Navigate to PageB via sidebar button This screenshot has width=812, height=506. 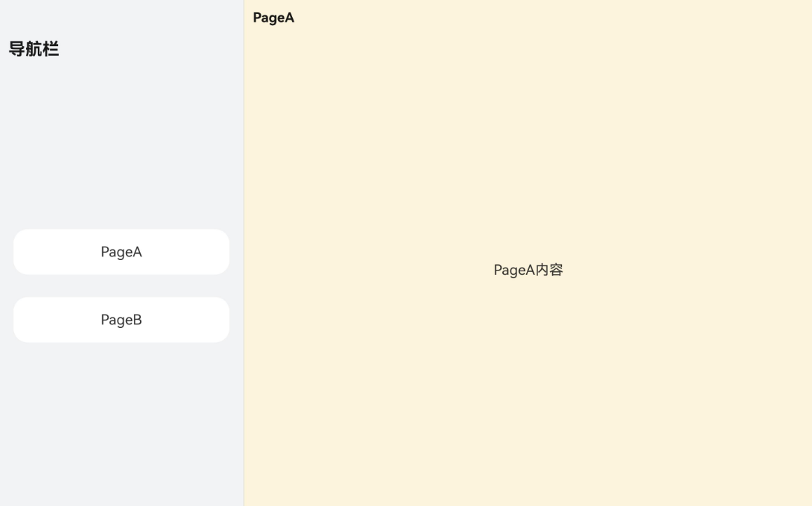click(x=121, y=320)
